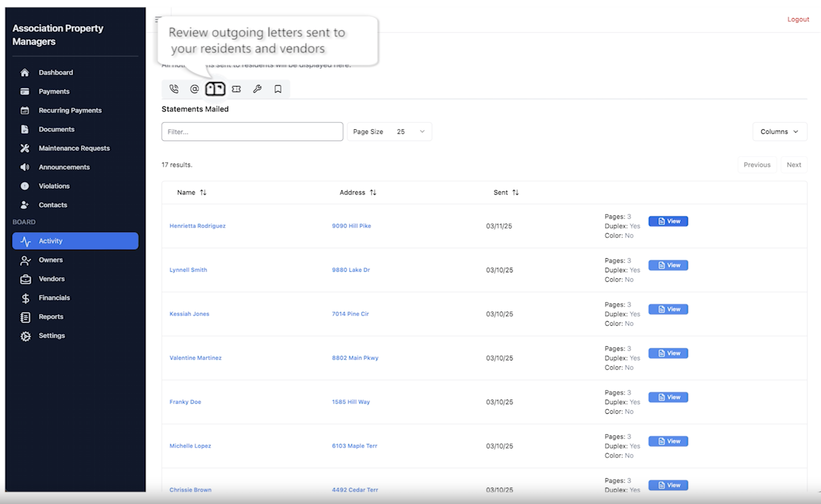
Task: Open the wrench maintenance activity icon
Action: [257, 89]
